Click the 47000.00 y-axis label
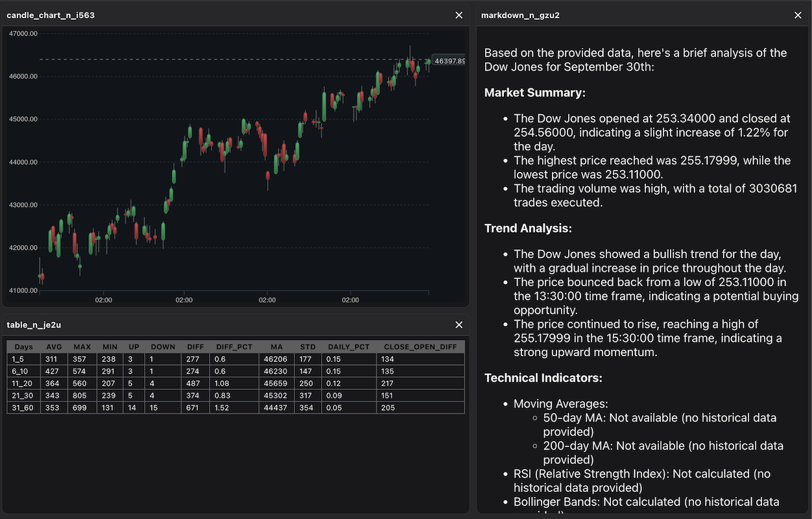This screenshot has height=519, width=812. [x=23, y=33]
